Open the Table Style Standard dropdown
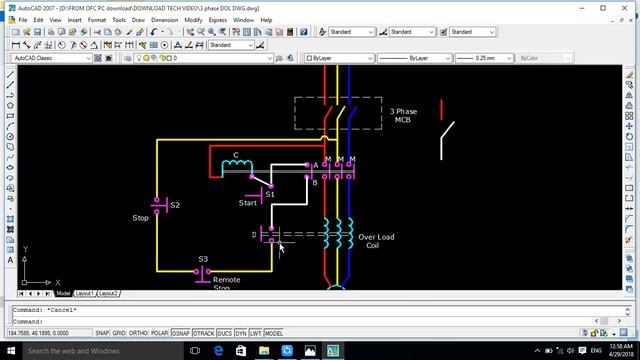The width and height of the screenshot is (640, 360). [x=472, y=32]
